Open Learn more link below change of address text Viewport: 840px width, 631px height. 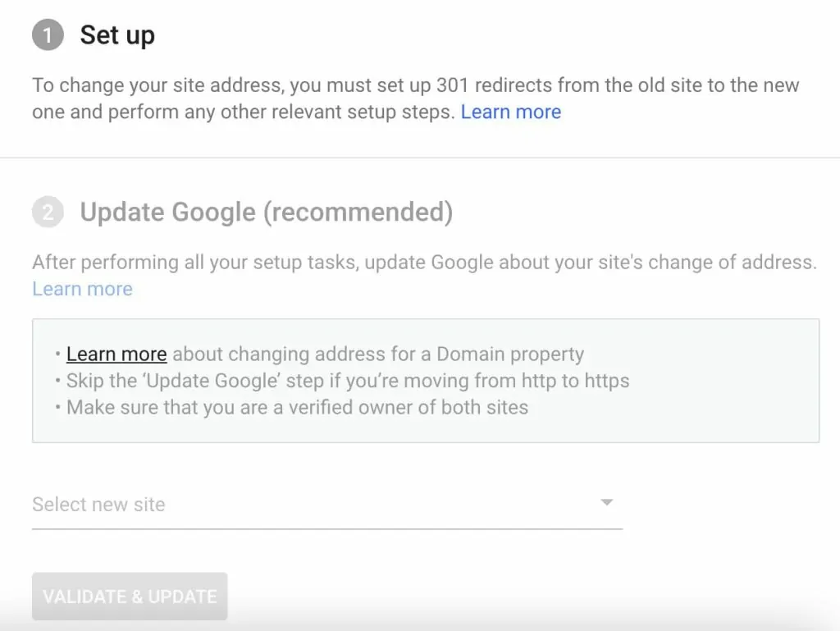[83, 289]
